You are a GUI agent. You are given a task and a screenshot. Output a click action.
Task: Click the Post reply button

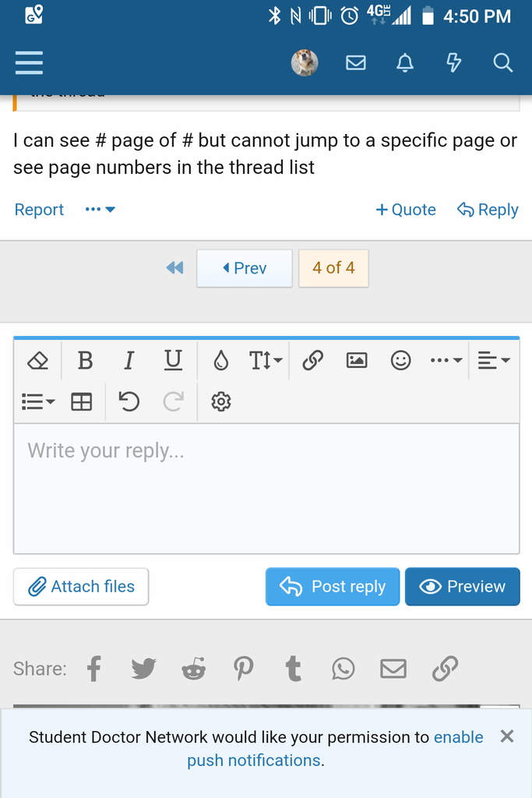(x=333, y=587)
